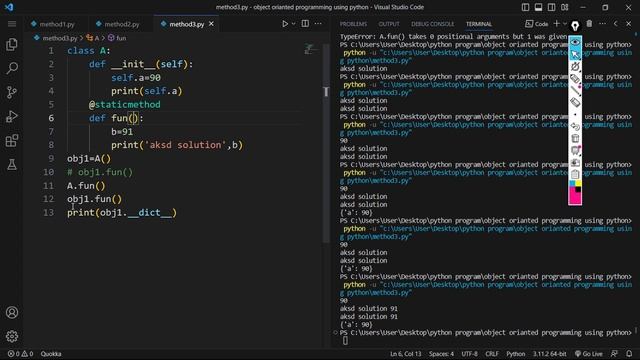Select Python language mode in status bar
640x360 pixels.
point(516,354)
